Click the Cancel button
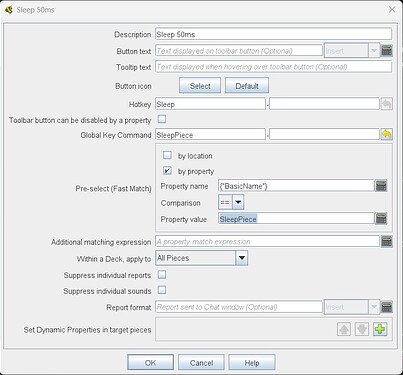Image resolution: width=403 pixels, height=375 pixels. pos(201,362)
